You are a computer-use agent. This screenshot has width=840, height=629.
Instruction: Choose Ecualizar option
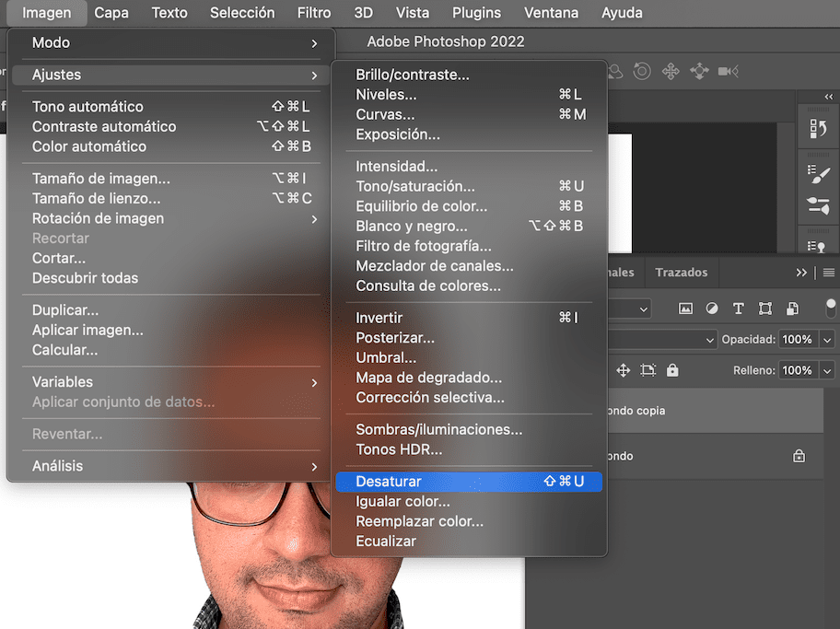click(469, 542)
